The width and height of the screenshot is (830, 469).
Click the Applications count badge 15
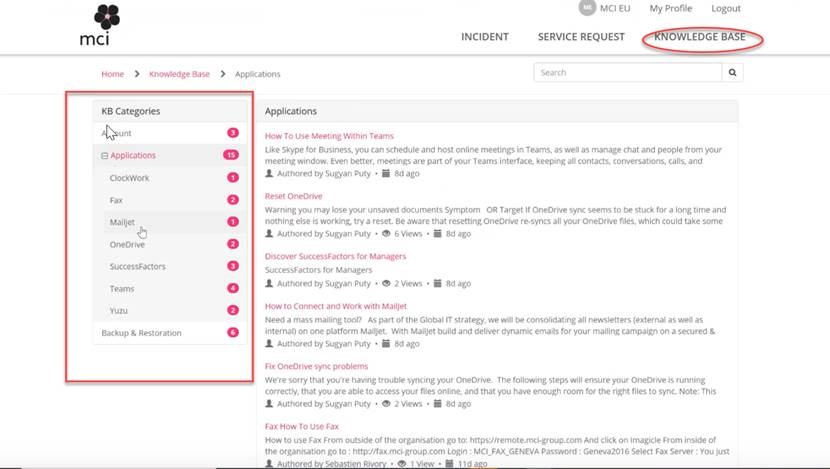(231, 155)
